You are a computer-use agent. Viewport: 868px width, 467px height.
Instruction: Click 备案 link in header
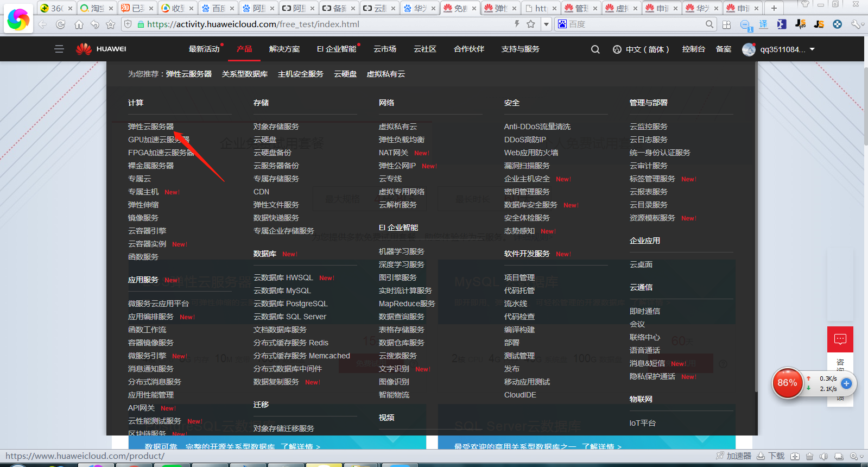723,49
